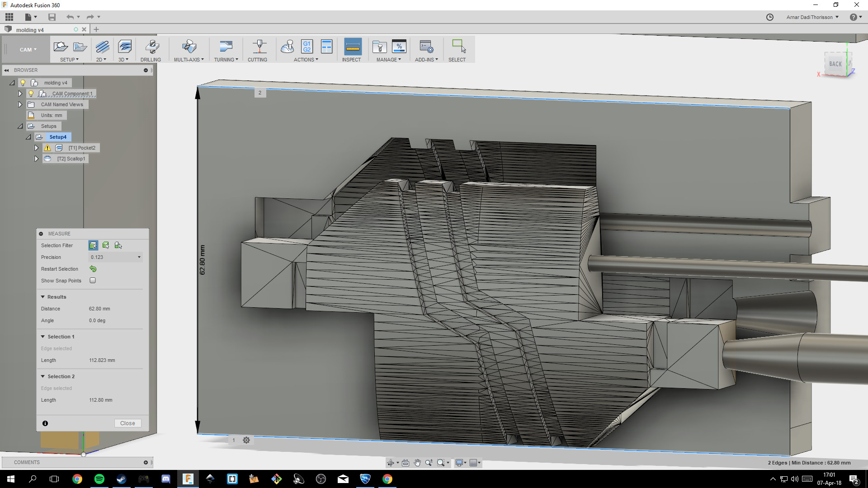Click the Drilling tool icon
The width and height of the screenshot is (868, 488).
point(151,47)
